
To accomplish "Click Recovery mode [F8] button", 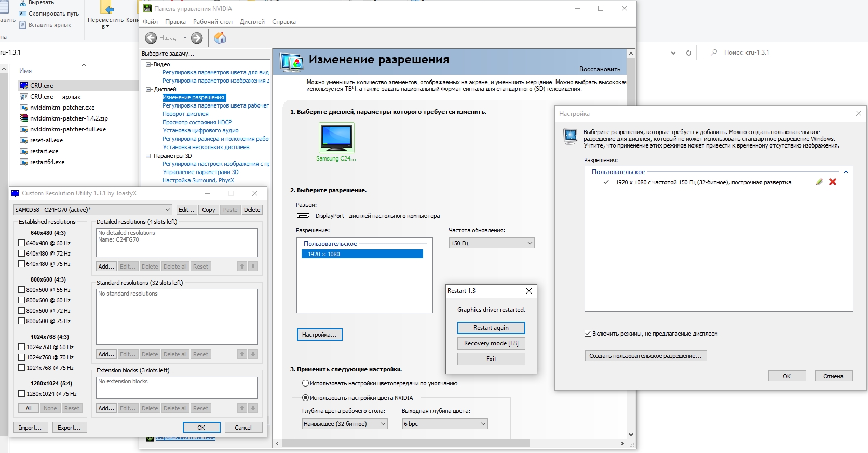I will click(491, 343).
